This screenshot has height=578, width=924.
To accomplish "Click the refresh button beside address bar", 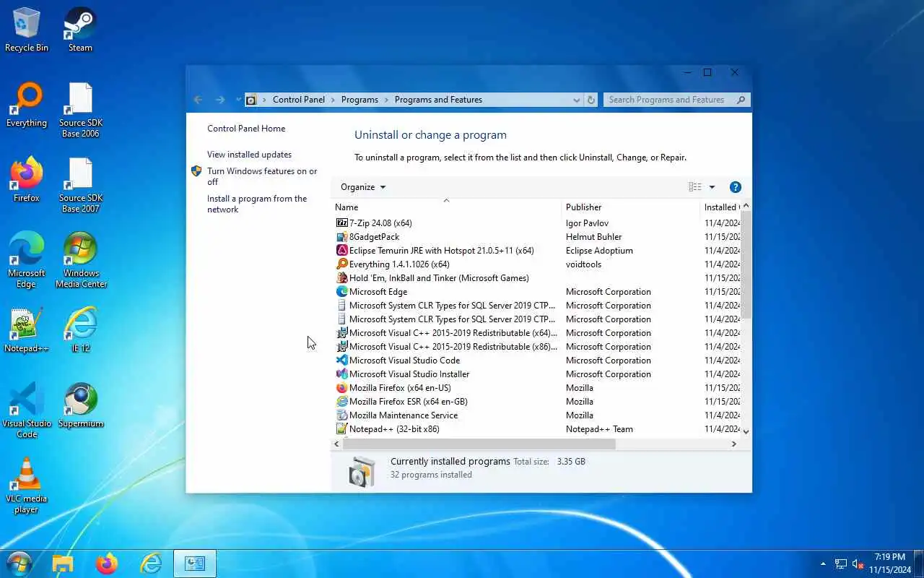I will click(x=591, y=100).
